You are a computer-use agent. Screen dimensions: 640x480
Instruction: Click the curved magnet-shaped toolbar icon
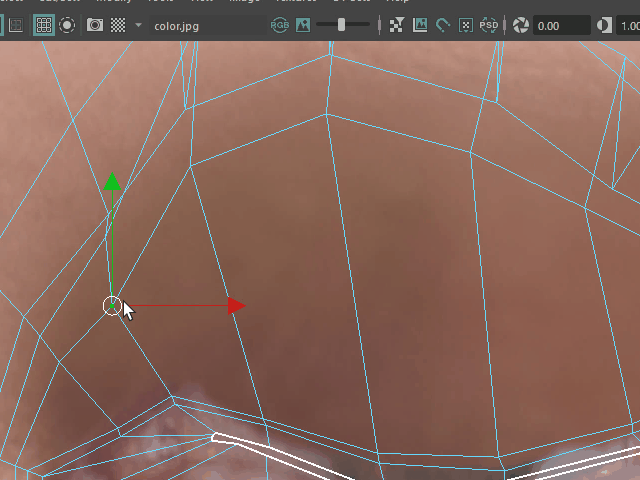coord(443,26)
